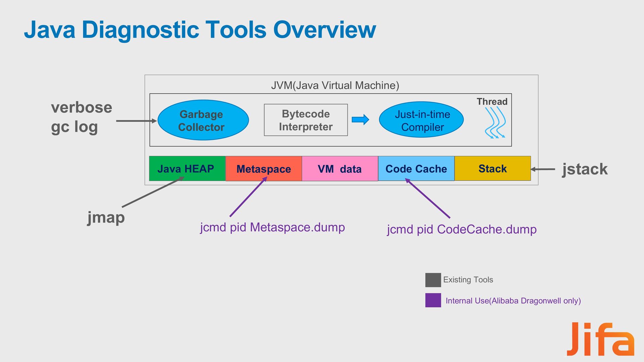Viewport: 644px width, 362px height.
Task: Click the purple Internal Use legend square
Action: [x=433, y=300]
